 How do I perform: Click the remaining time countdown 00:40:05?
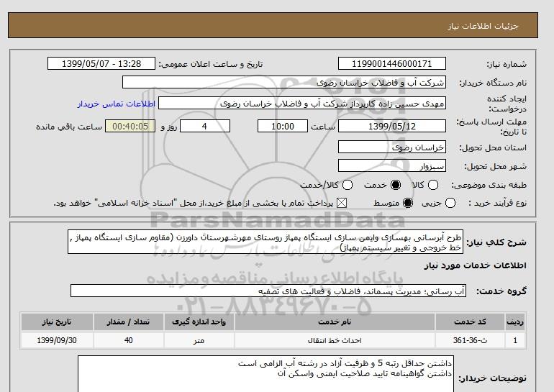coord(130,126)
